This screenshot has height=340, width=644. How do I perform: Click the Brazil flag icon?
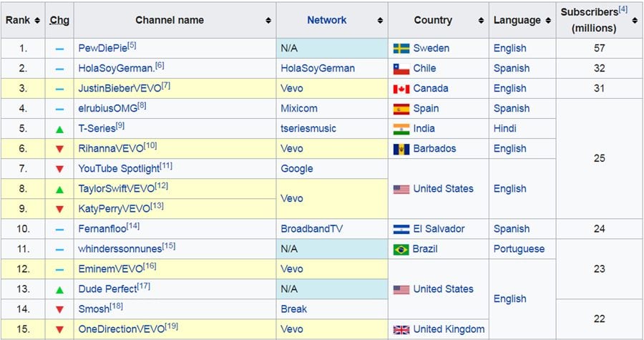coord(401,249)
